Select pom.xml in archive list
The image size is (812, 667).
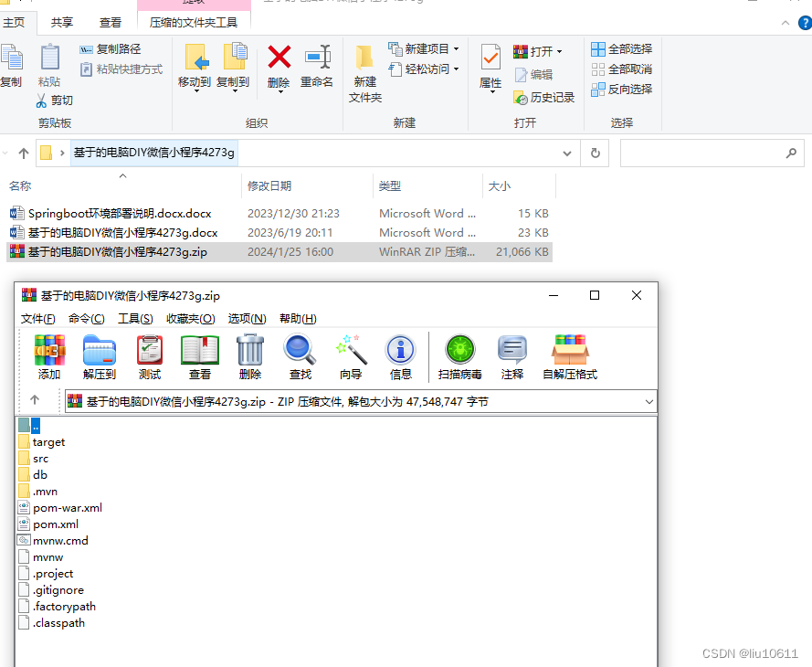point(48,524)
